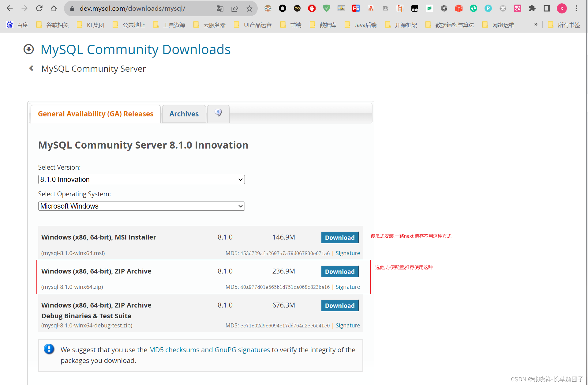
Task: Click the blue exclamation notice icon
Action: pos(49,349)
